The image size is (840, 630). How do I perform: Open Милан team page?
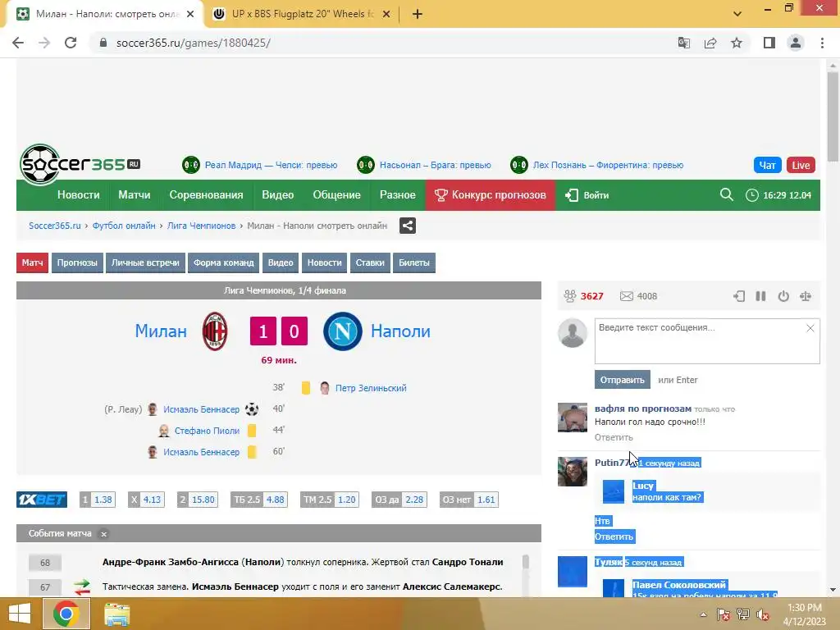click(161, 331)
